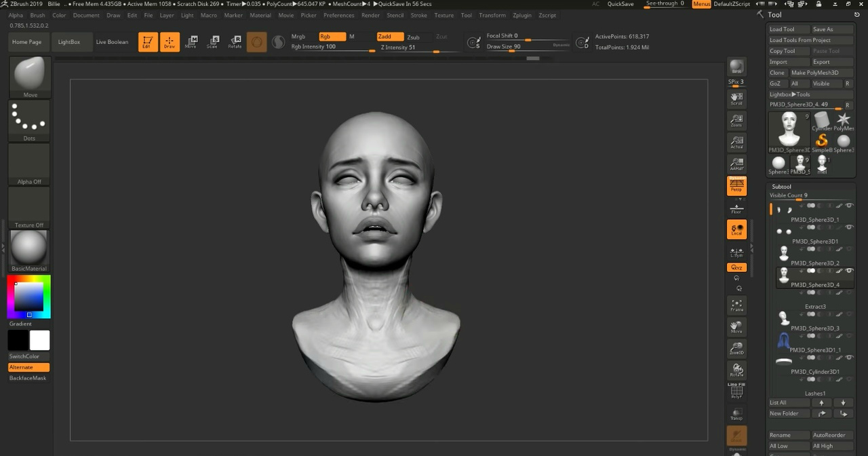Open the current tool thumbnail picker
This screenshot has height=456, width=868.
pyautogui.click(x=789, y=132)
